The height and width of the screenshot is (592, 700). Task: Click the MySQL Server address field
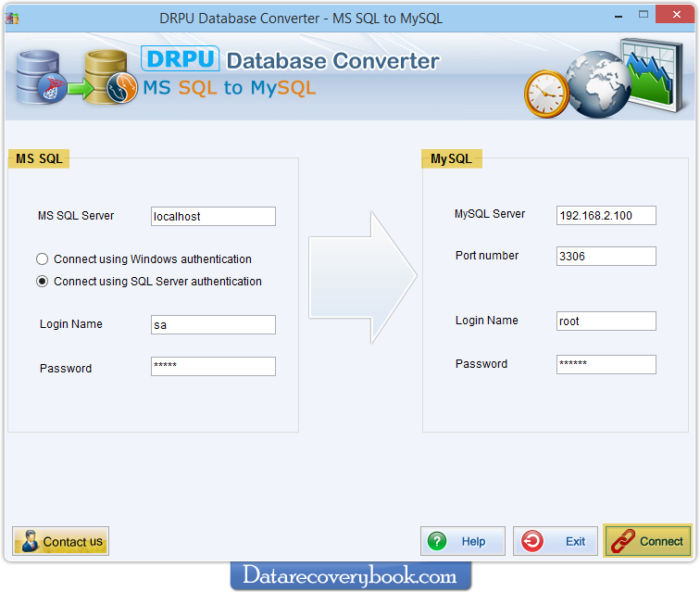coord(606,215)
